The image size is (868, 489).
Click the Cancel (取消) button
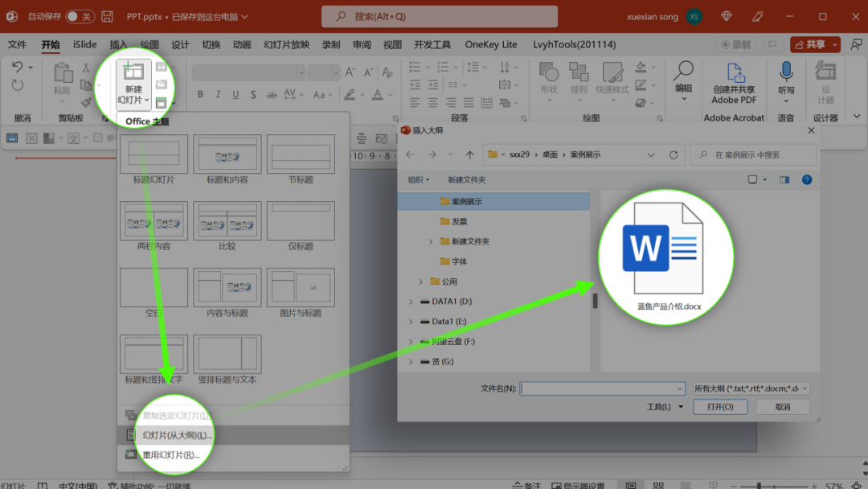tap(782, 407)
